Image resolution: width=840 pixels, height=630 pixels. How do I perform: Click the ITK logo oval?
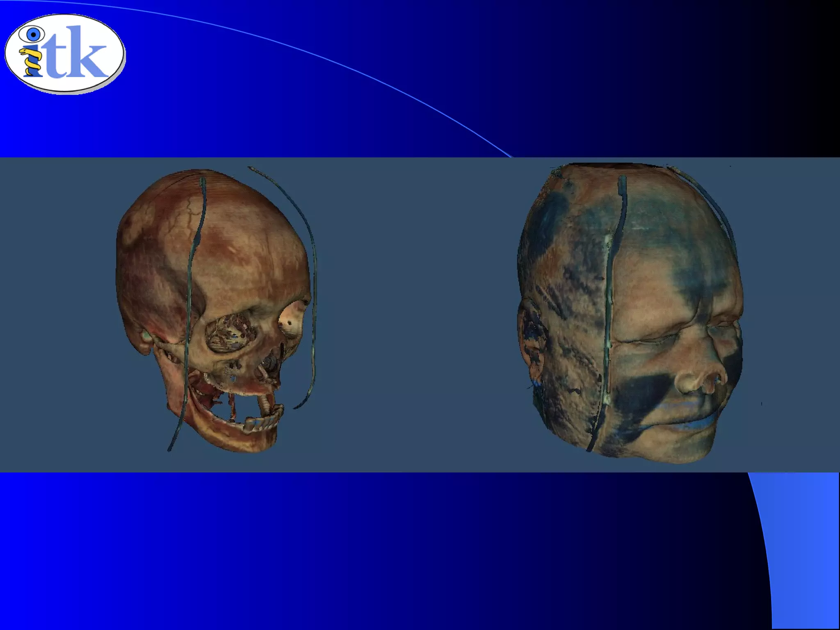click(64, 53)
